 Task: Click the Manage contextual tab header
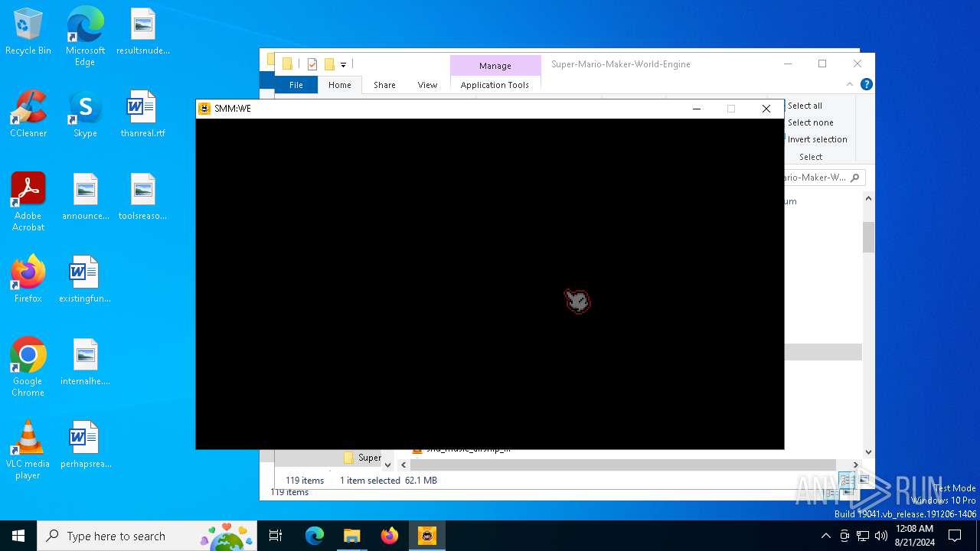[495, 66]
